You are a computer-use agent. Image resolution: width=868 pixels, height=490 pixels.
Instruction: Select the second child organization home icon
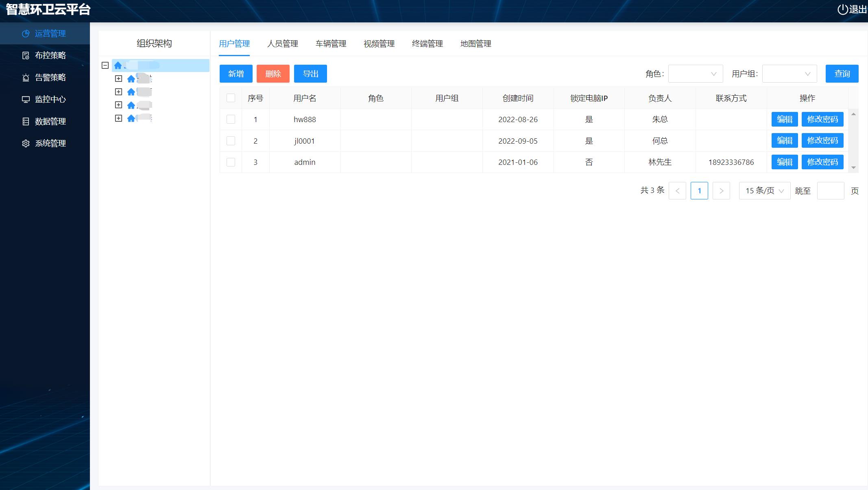click(x=131, y=92)
